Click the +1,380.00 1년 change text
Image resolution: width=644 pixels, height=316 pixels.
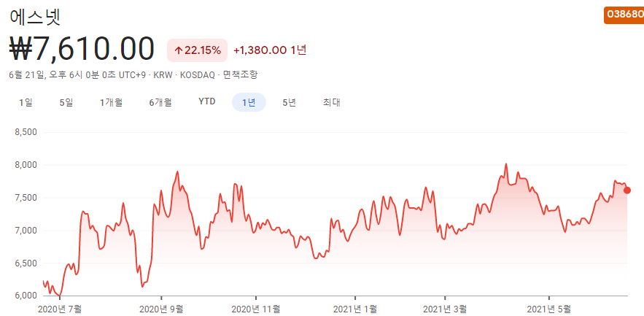tap(270, 50)
